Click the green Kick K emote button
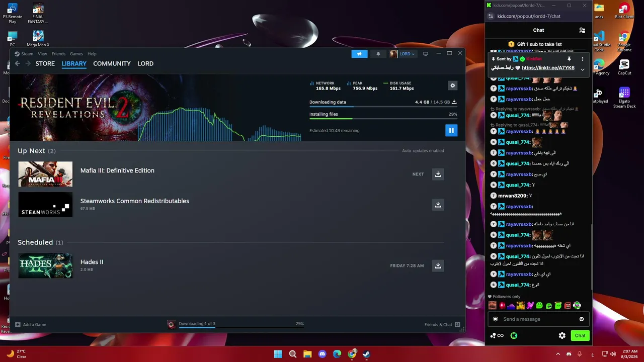 pos(514,336)
